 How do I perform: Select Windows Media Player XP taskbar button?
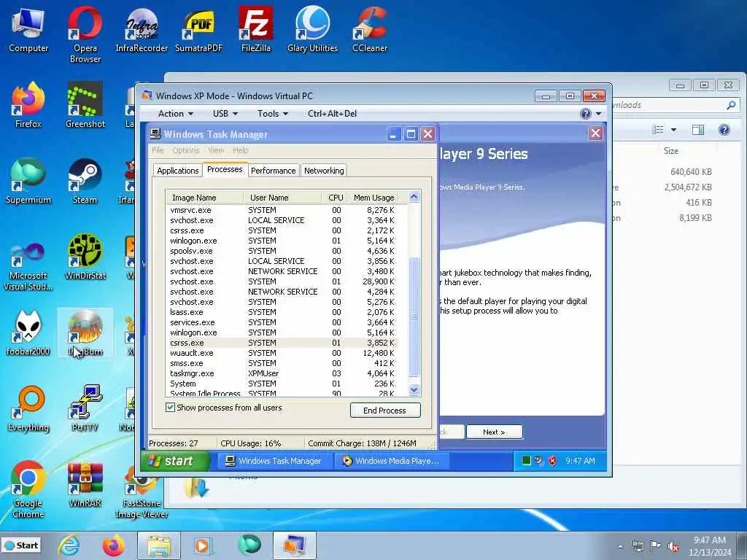(x=391, y=461)
